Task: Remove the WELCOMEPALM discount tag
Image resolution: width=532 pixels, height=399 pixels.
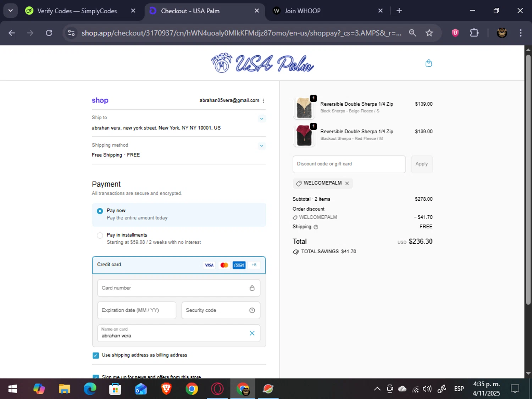Action: 347,183
